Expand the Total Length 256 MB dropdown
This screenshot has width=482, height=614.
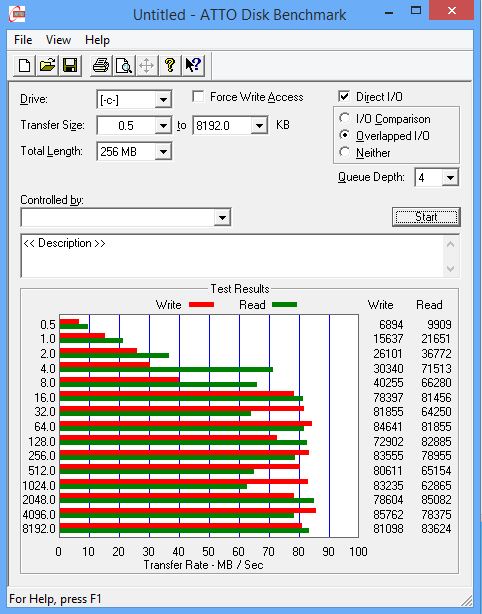[134, 152]
